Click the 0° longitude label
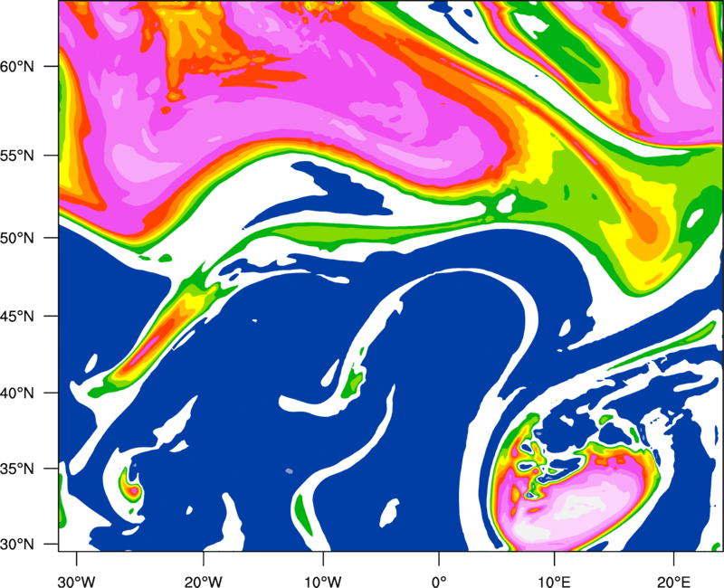The image size is (724, 588). coord(439,582)
